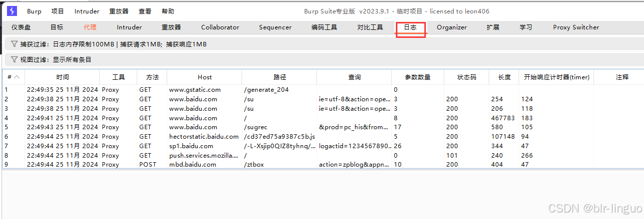Select the /generate_204 path cell

click(x=280, y=90)
